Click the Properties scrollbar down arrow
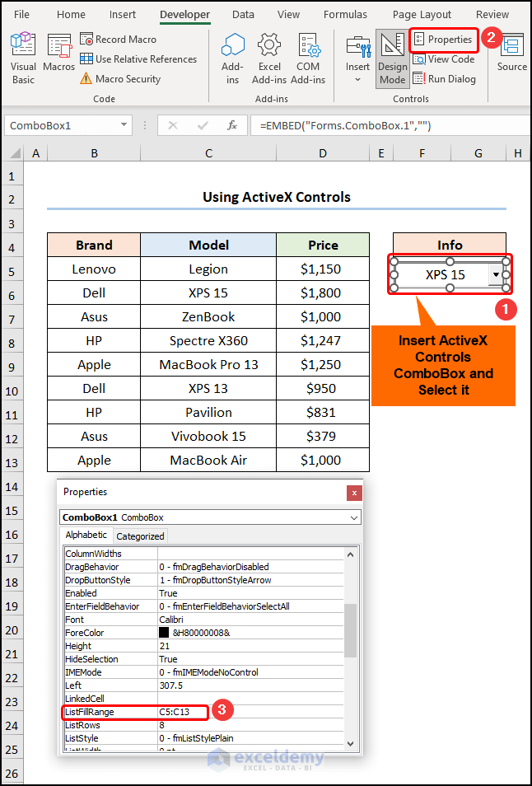This screenshot has height=786, width=532. (350, 744)
